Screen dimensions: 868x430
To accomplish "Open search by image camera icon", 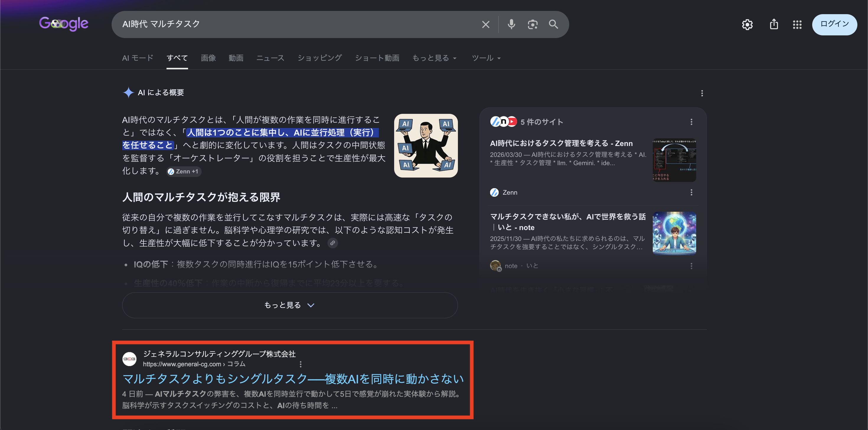I will point(532,24).
